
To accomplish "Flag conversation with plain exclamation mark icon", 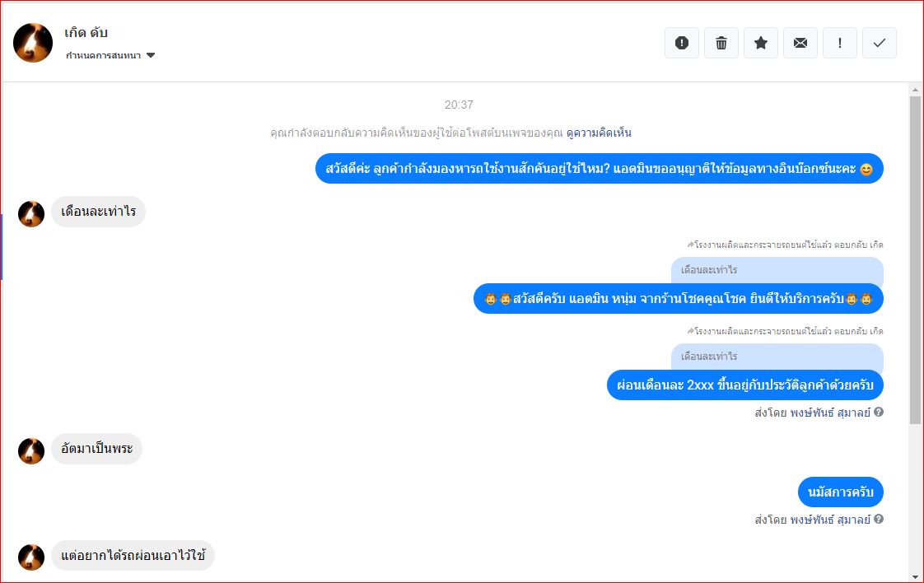I will click(x=840, y=43).
